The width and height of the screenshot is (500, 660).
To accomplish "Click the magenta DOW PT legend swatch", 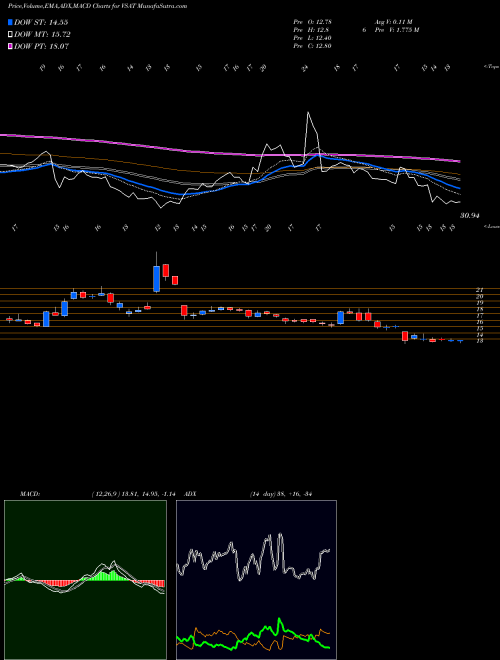I will point(10,46).
